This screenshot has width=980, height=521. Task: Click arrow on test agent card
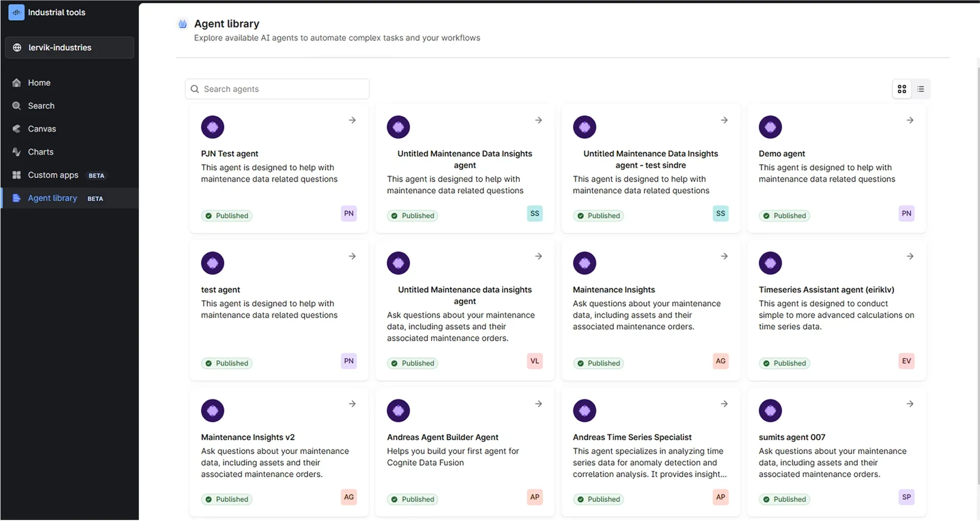point(352,256)
